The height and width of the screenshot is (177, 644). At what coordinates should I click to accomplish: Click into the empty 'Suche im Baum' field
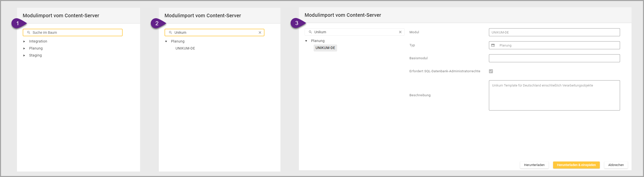click(75, 32)
